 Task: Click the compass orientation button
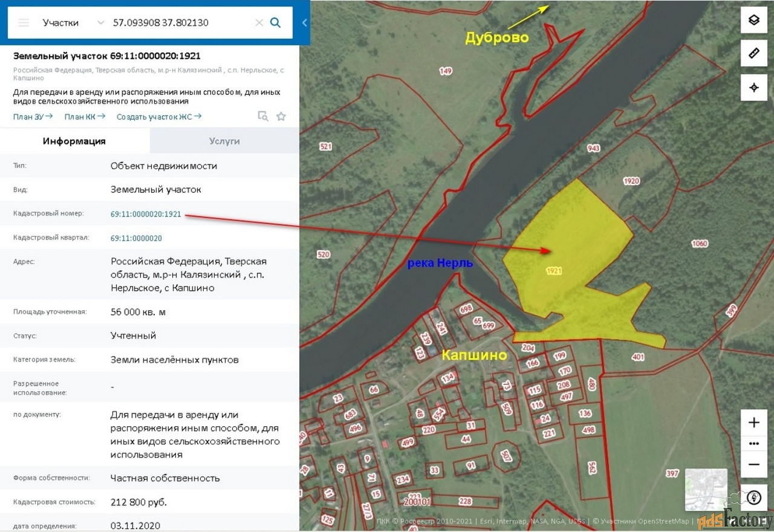tap(754, 498)
